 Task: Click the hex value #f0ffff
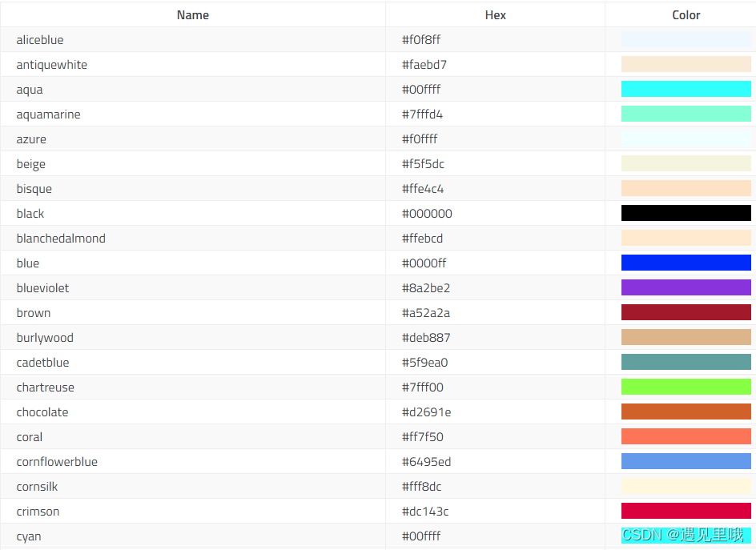[420, 139]
